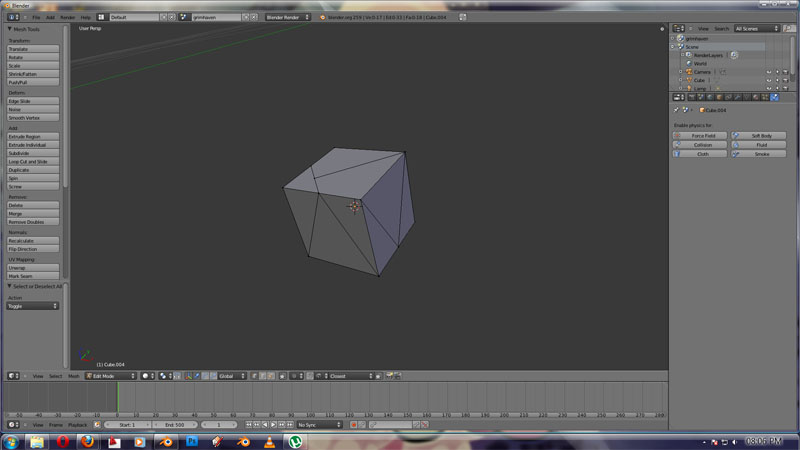Open Photoshop from the taskbar

coord(192,441)
